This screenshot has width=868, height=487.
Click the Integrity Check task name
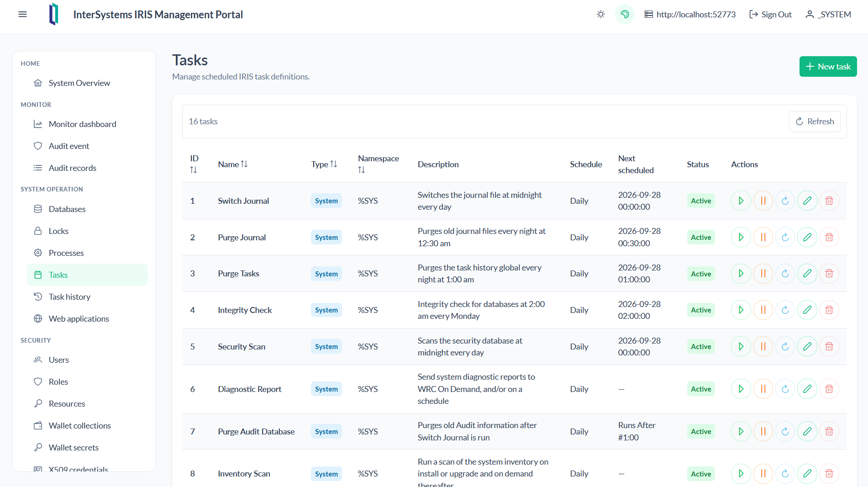245,310
